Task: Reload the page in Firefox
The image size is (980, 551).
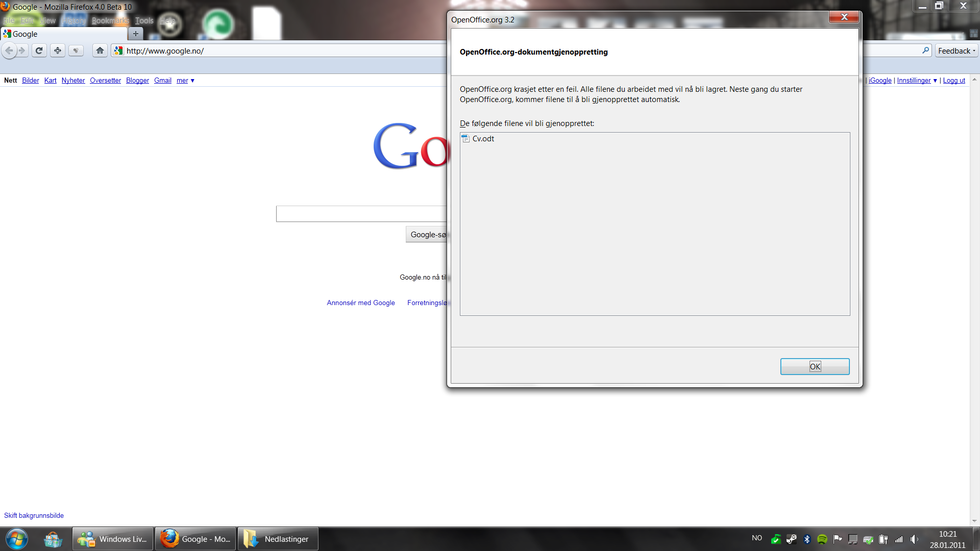Action: [x=39, y=51]
